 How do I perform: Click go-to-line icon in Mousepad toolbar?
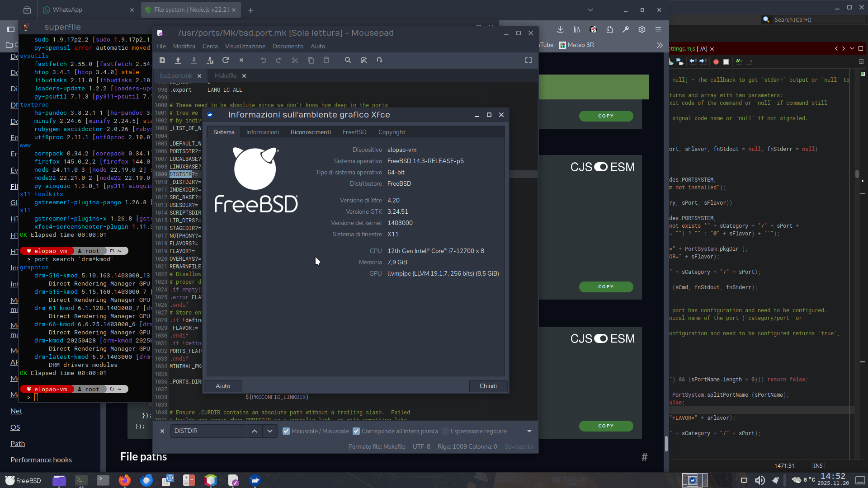(380, 60)
